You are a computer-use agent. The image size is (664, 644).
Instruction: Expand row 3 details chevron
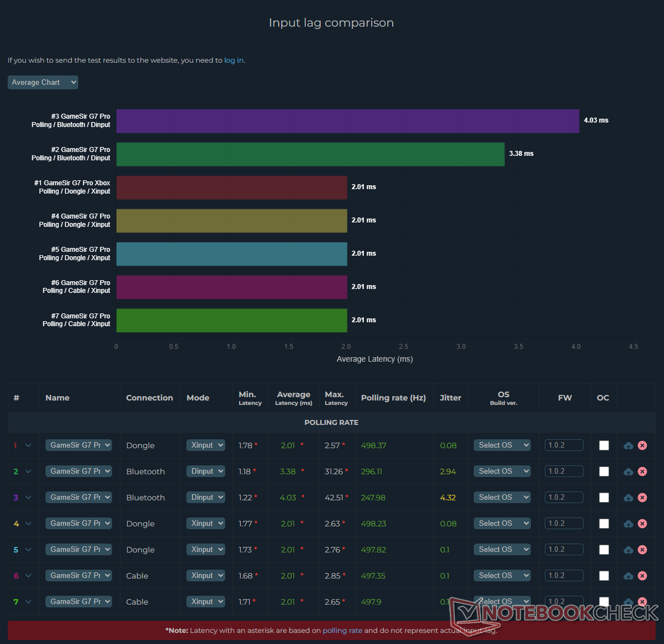[x=28, y=498]
